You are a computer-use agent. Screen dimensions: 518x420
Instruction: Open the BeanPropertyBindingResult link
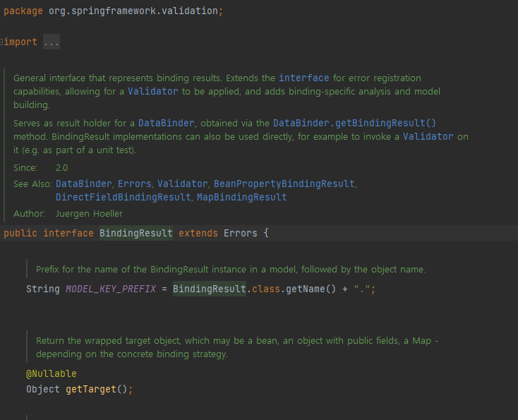point(284,184)
